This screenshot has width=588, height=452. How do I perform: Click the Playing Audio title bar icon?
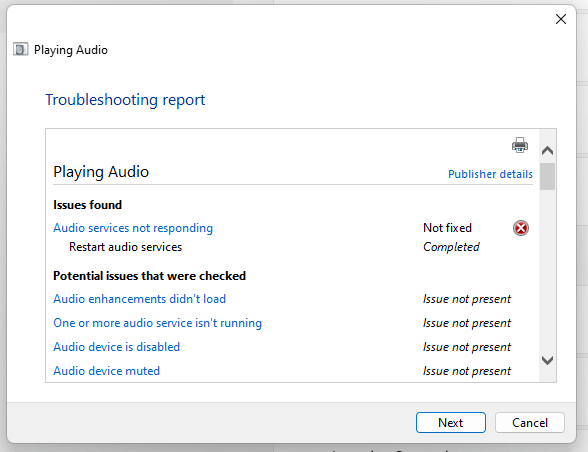click(x=21, y=49)
